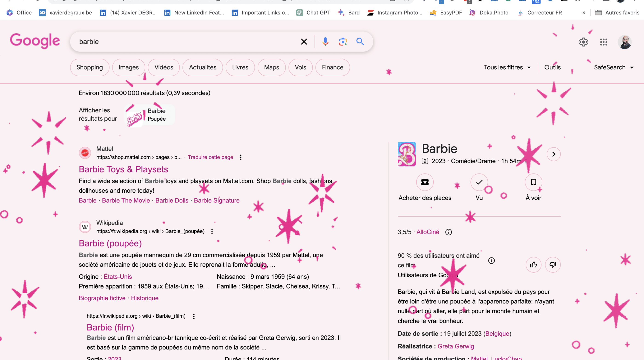Open the Google apps grid
Screen dimensions: 644x360
(604, 42)
